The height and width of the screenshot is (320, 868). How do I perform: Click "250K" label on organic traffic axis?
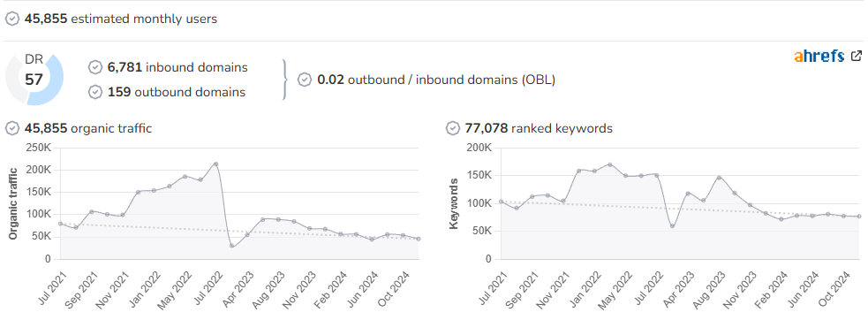pyautogui.click(x=39, y=149)
